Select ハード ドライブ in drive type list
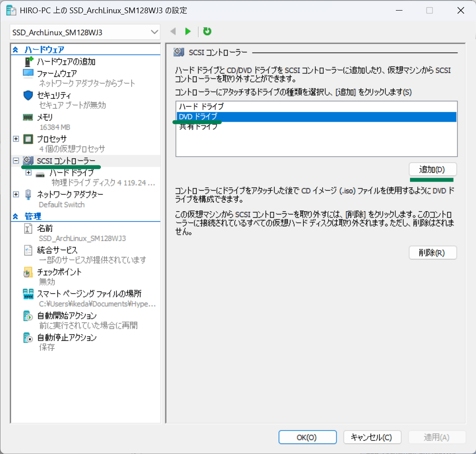Screen dimensions: 476x454 [x=201, y=106]
